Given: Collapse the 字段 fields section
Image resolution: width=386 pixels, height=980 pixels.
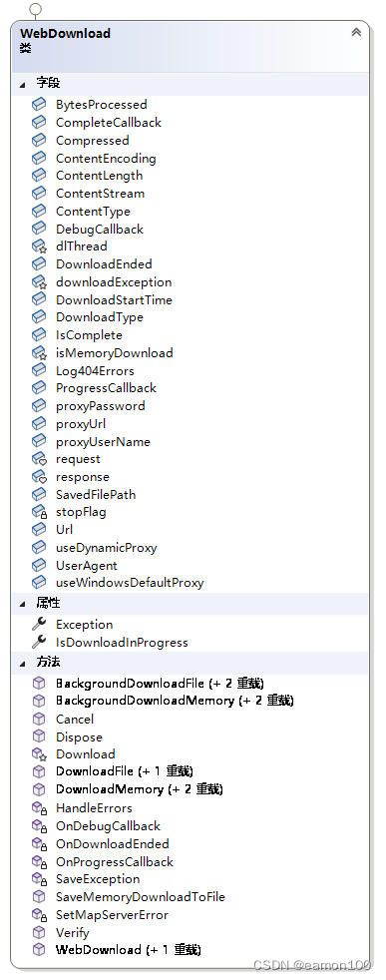Looking at the screenshot, I should tap(23, 85).
